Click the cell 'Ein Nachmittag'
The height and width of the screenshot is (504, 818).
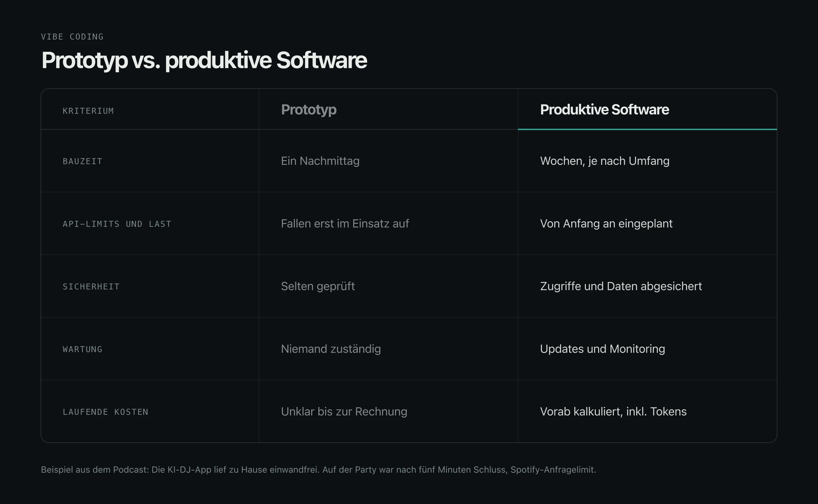[320, 161]
